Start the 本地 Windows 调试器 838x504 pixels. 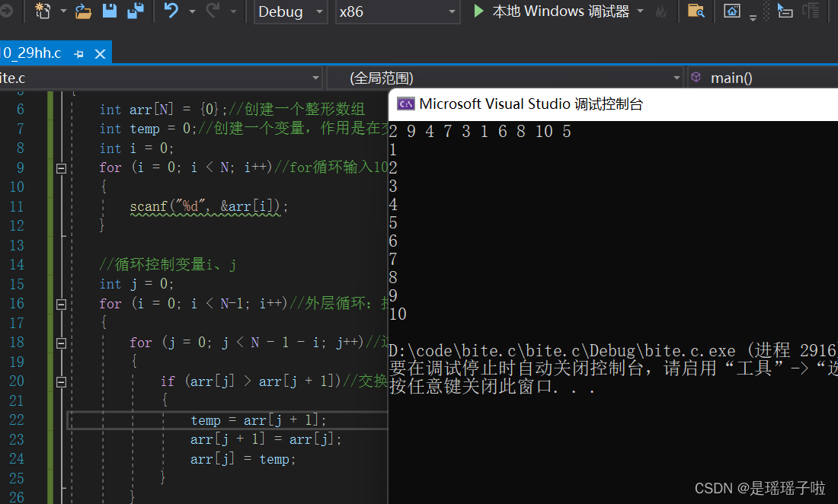(x=552, y=11)
